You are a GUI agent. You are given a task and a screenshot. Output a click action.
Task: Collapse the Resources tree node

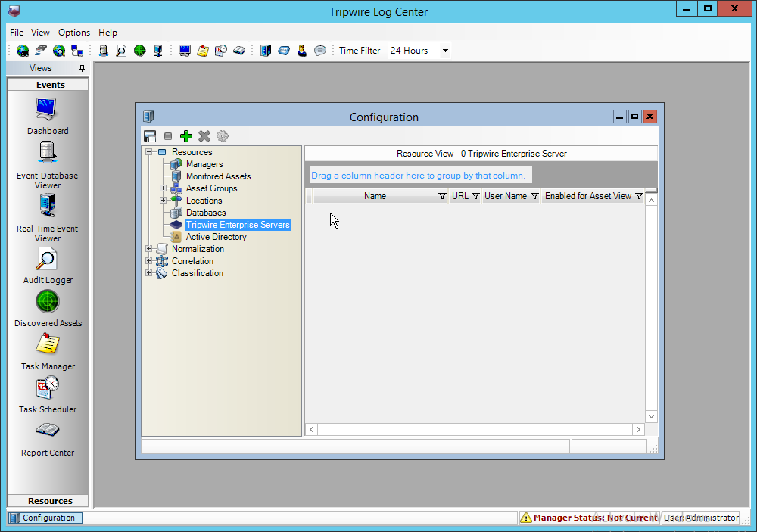tap(149, 152)
